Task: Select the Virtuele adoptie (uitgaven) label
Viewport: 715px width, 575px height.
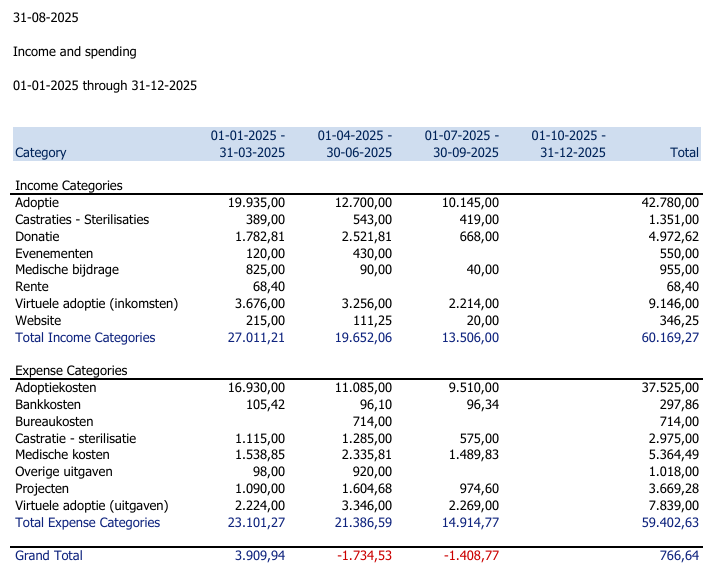Action: coord(92,505)
